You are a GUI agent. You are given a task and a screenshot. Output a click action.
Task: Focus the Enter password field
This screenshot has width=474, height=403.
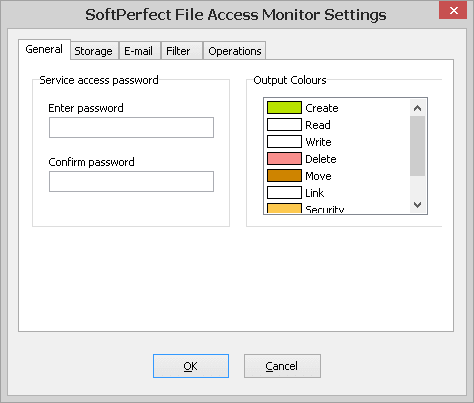131,127
